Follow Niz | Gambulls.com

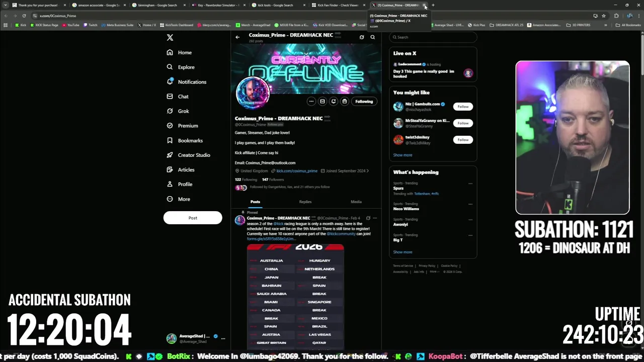pyautogui.click(x=463, y=107)
